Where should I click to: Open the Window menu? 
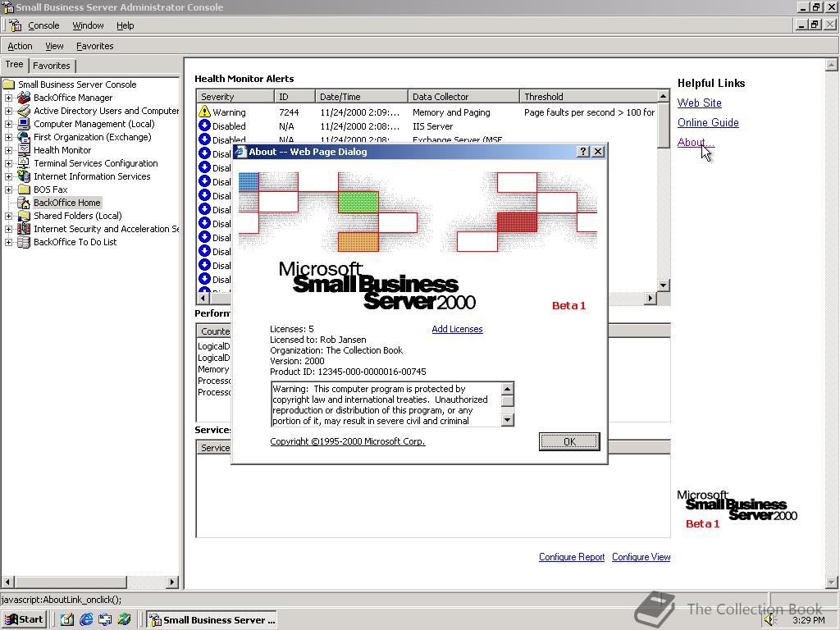click(x=88, y=25)
